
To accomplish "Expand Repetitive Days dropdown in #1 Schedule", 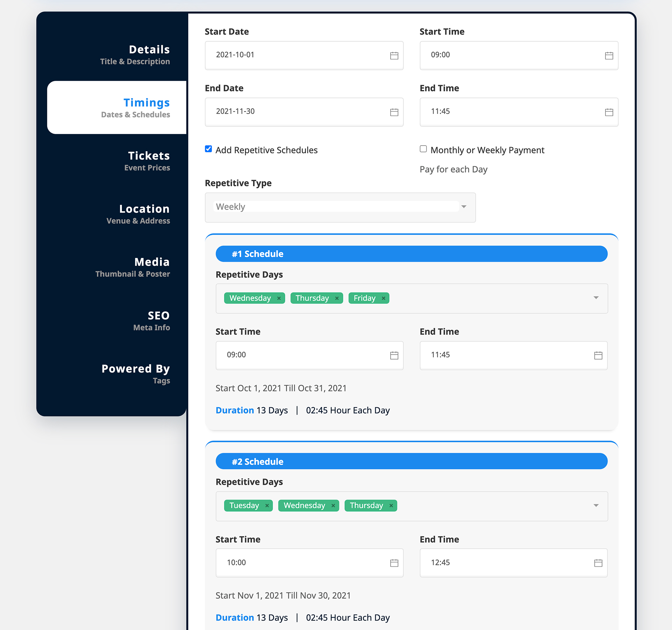I will point(596,298).
